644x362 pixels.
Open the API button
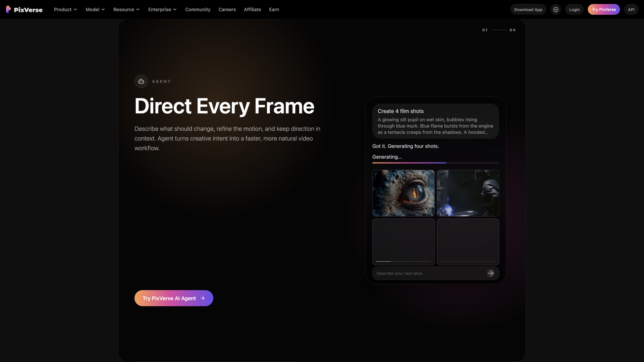pyautogui.click(x=631, y=9)
